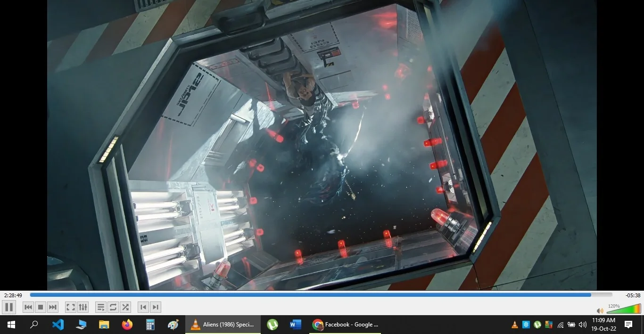Open extended settings and effects
This screenshot has height=334, width=644.
tap(83, 307)
